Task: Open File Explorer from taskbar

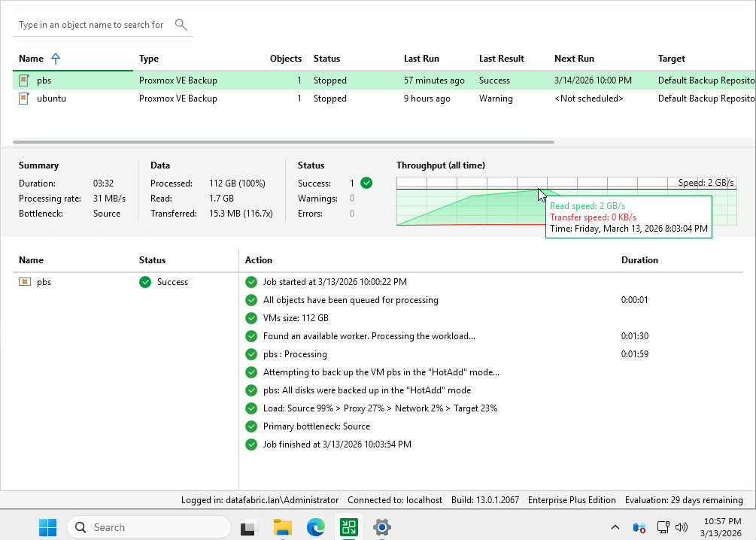Action: point(283,527)
